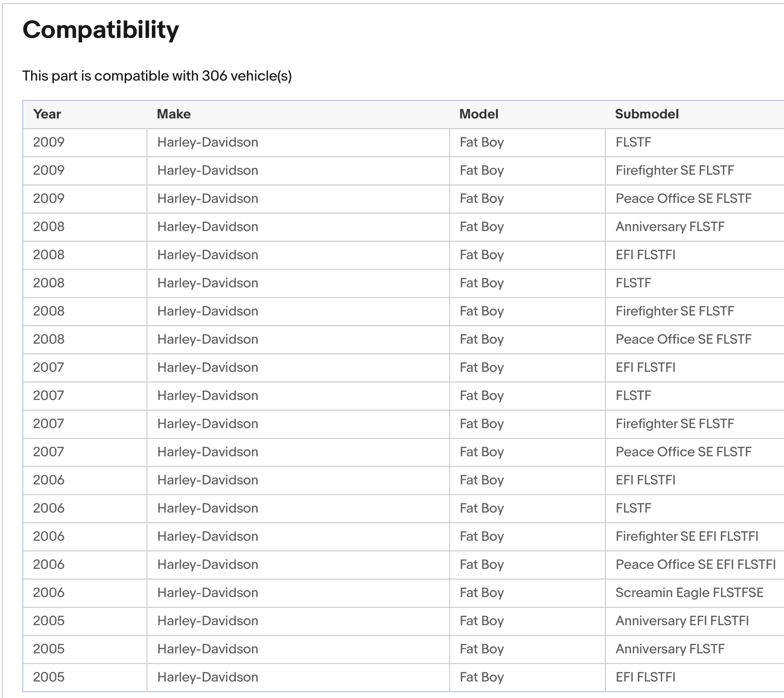Select the 2007 EFI FLSTFI submodel cell
The width and height of the screenshot is (784, 698).
[645, 367]
